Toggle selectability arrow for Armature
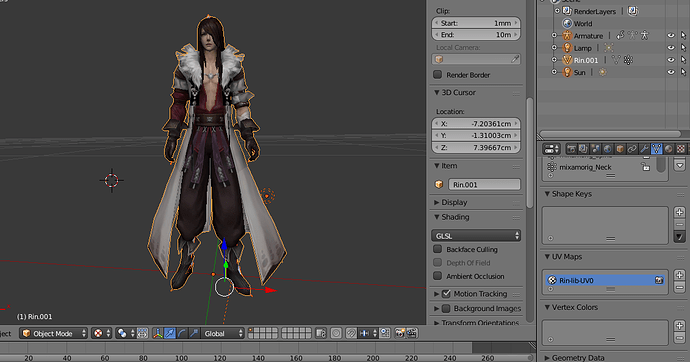The height and width of the screenshot is (362, 690). click(683, 35)
